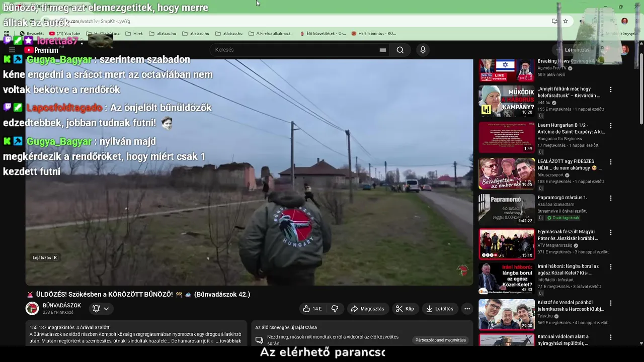Toggle the notification bell for BŰNVADÁSZOK

pyautogui.click(x=96, y=309)
